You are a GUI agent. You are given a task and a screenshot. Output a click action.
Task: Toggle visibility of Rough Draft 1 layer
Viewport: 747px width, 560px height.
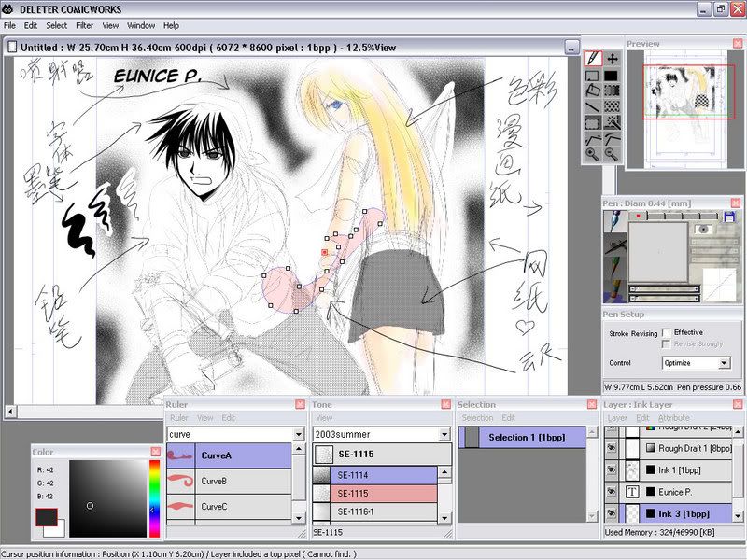click(x=612, y=448)
